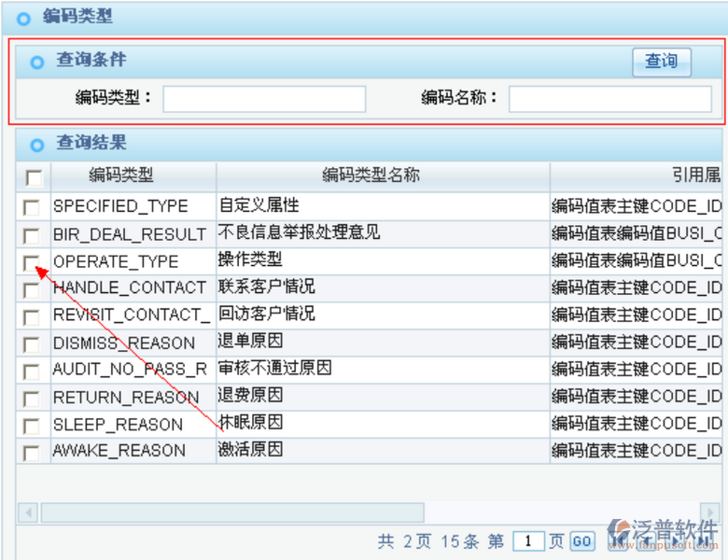Screen dimensions: 728x560
Task: Focus the 编码名称 query input field
Action: [609, 99]
